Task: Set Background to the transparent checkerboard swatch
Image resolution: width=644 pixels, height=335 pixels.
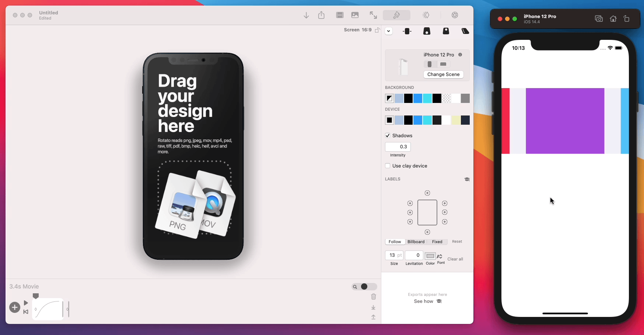Action: click(x=447, y=98)
